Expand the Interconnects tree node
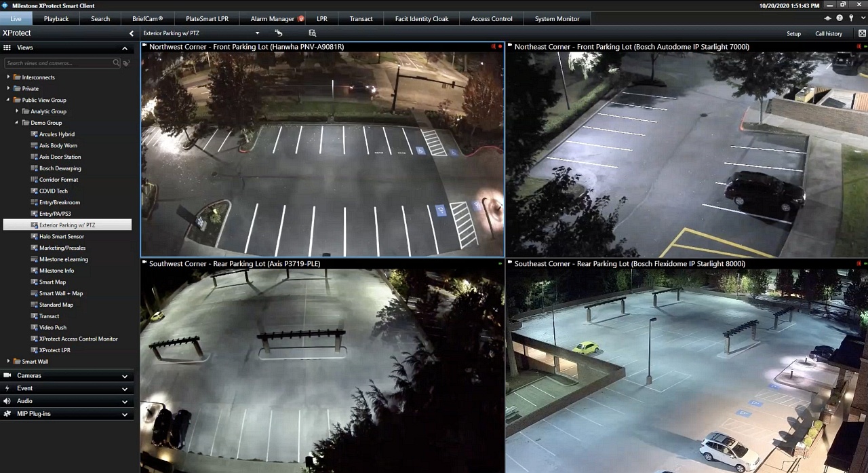Screen dimensions: 868x473 [x=9, y=77]
